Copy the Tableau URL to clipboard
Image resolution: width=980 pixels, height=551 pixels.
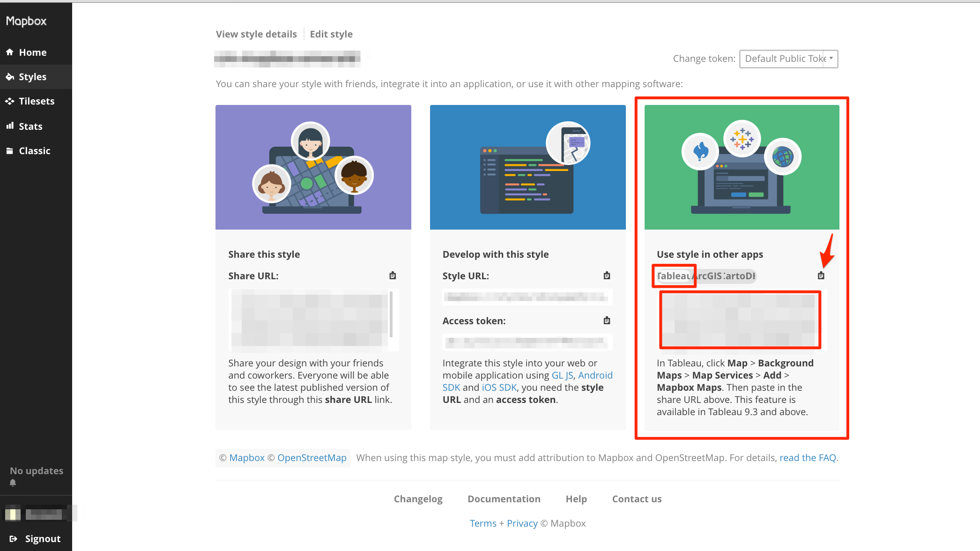tap(821, 275)
